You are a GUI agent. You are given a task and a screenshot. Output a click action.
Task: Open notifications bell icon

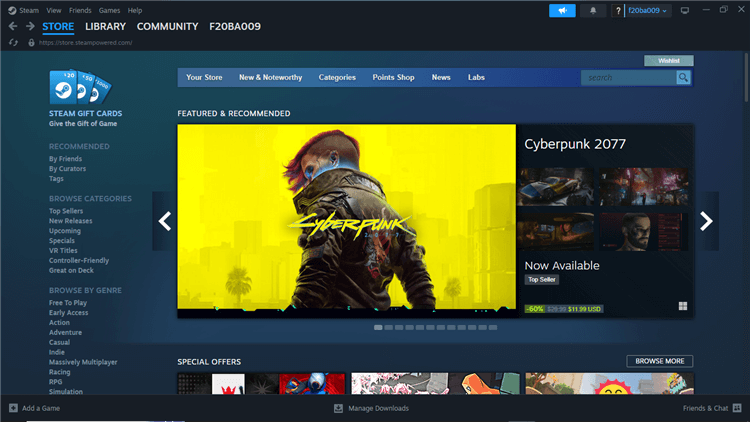click(593, 11)
